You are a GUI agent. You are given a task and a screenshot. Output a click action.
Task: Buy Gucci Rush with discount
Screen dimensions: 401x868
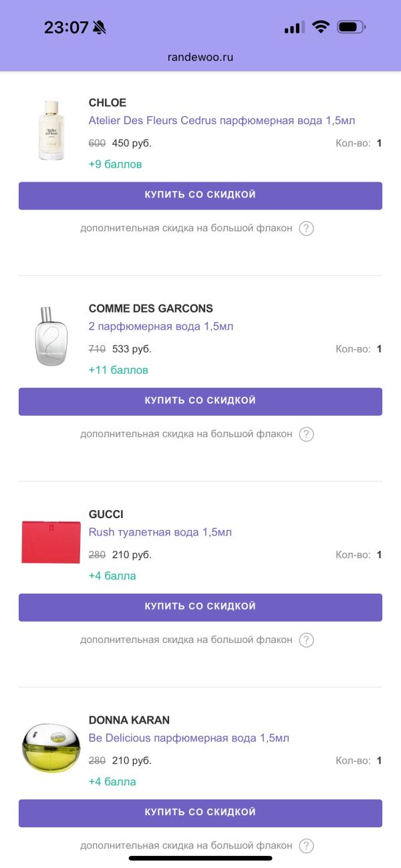pos(200,607)
